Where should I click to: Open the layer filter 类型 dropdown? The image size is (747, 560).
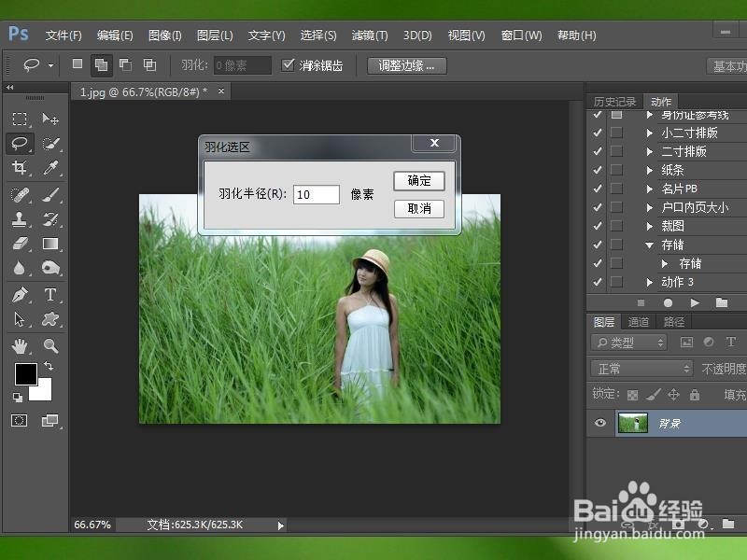click(x=628, y=342)
